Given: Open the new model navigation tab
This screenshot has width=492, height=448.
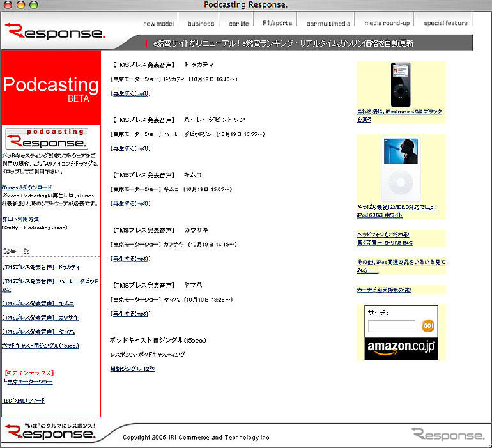Looking at the screenshot, I should click(158, 24).
